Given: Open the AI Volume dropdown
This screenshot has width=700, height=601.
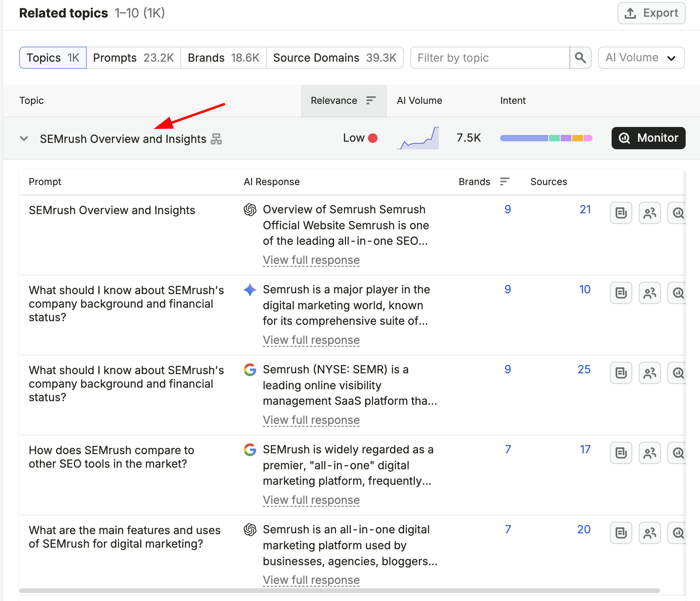Looking at the screenshot, I should click(641, 58).
